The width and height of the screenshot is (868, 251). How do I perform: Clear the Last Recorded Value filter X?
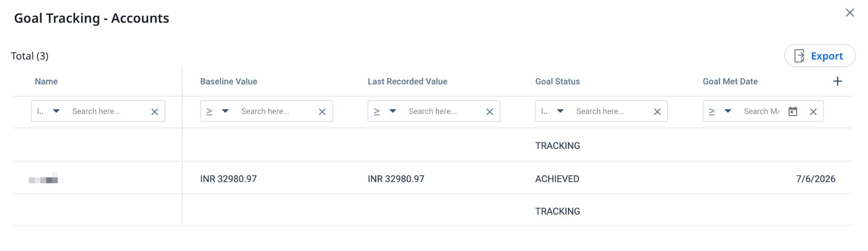coord(490,112)
